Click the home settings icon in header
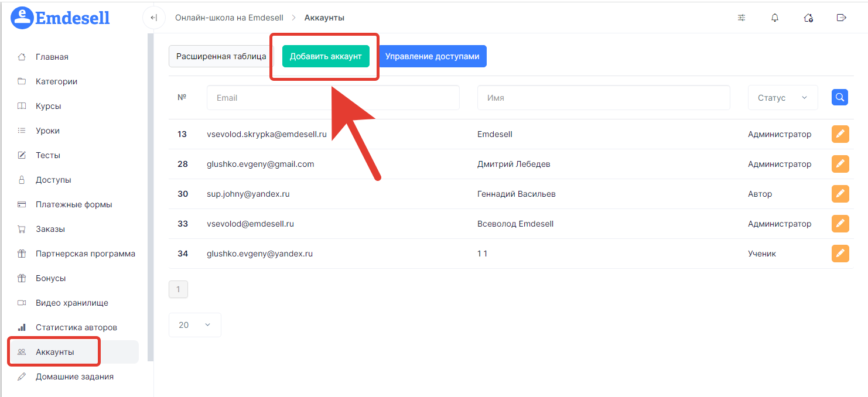Viewport: 868px width, 397px height. pyautogui.click(x=808, y=18)
